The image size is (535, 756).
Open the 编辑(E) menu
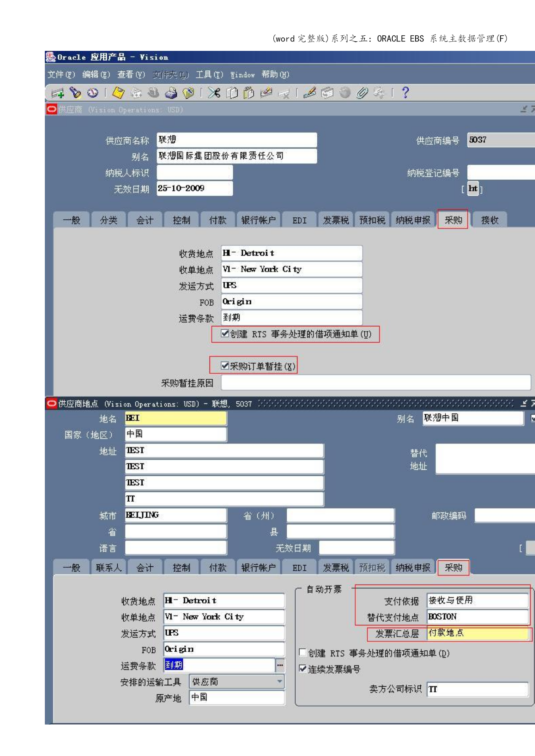(96, 75)
